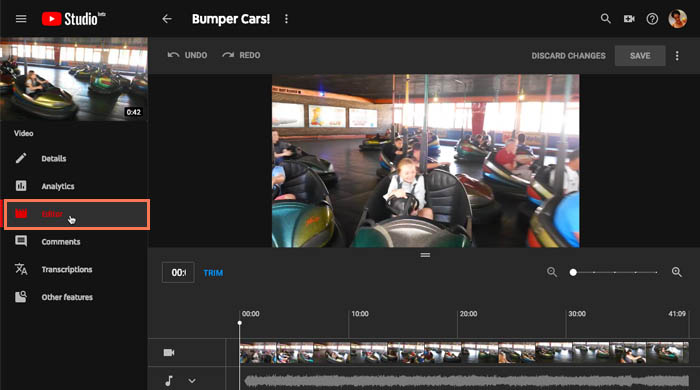Viewport: 700px width, 390px height.
Task: Zoom out the timeline
Action: [552, 272]
